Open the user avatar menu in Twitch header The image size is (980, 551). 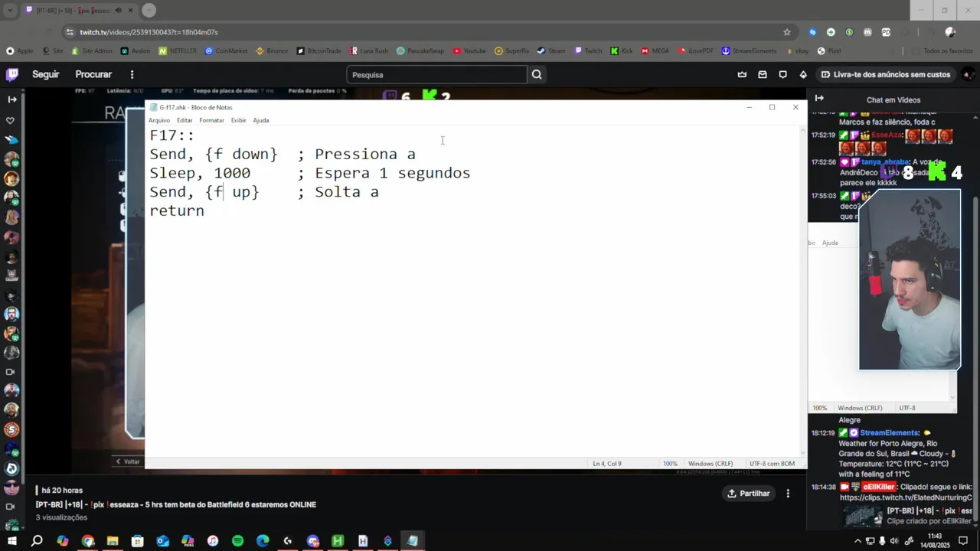pos(969,74)
